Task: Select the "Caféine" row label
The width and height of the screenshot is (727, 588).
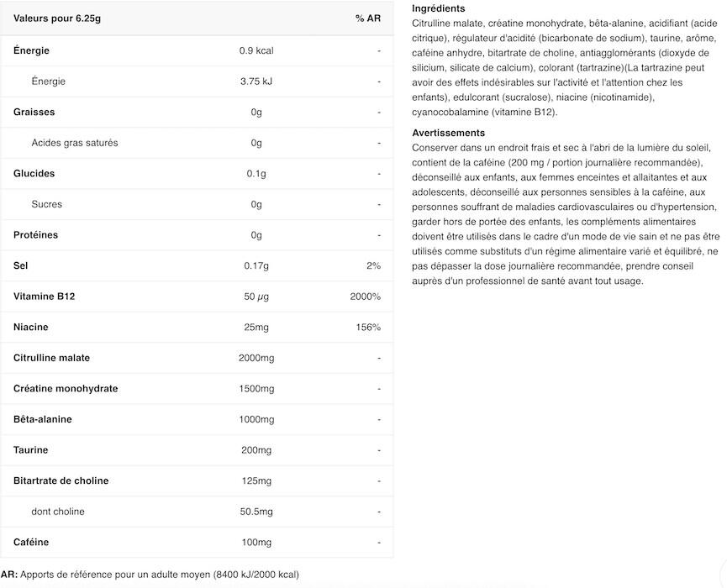Action: (x=31, y=543)
